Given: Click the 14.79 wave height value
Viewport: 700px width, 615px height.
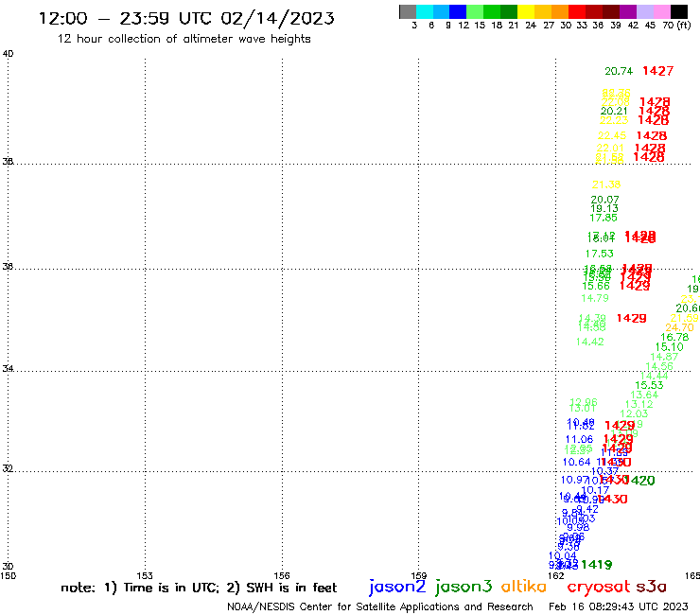Looking at the screenshot, I should [595, 298].
